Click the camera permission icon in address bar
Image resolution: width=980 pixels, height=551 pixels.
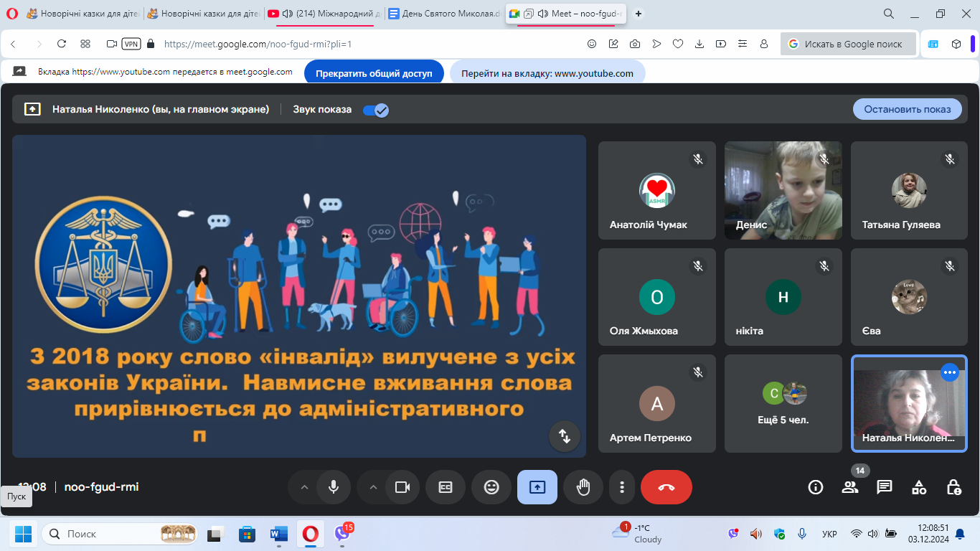click(111, 44)
